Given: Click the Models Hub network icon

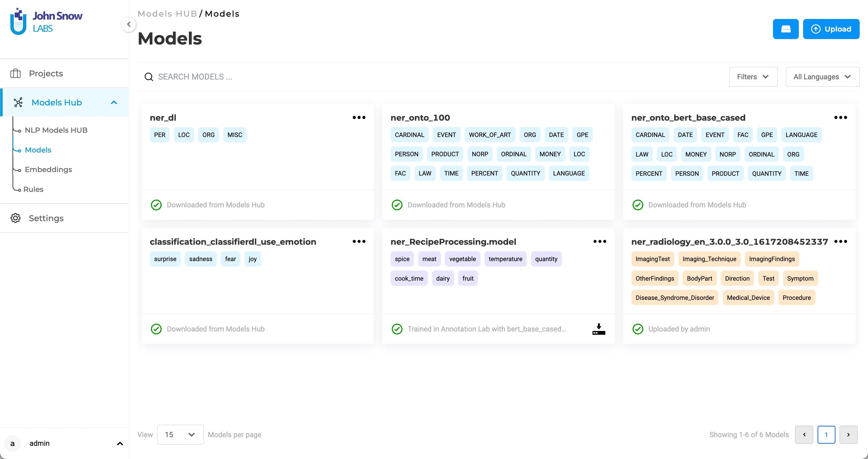Looking at the screenshot, I should 18,103.
